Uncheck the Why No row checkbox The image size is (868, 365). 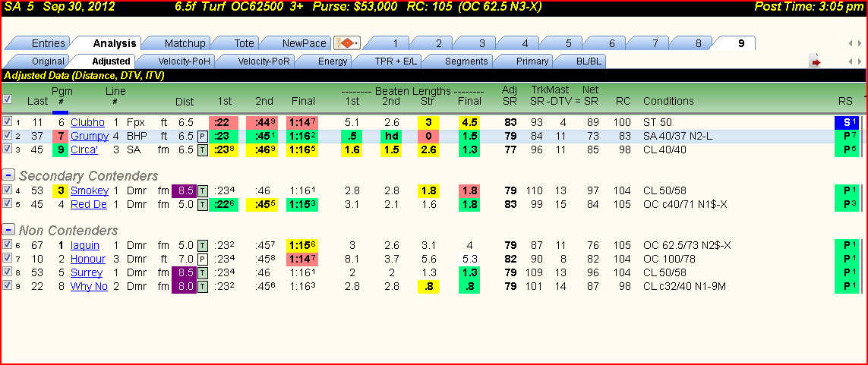tap(7, 285)
